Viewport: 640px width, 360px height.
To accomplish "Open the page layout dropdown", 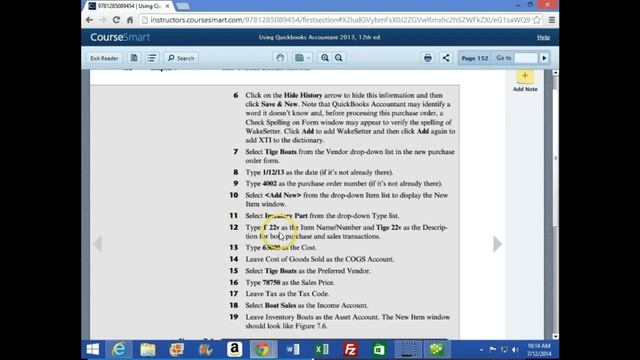I will 302,58.
